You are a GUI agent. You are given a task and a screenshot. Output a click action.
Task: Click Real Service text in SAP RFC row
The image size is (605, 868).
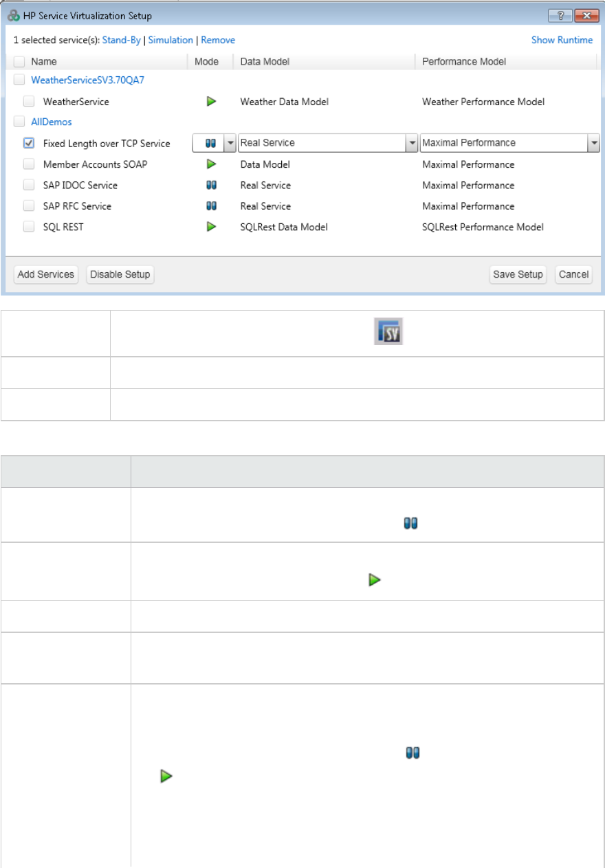[x=265, y=206]
